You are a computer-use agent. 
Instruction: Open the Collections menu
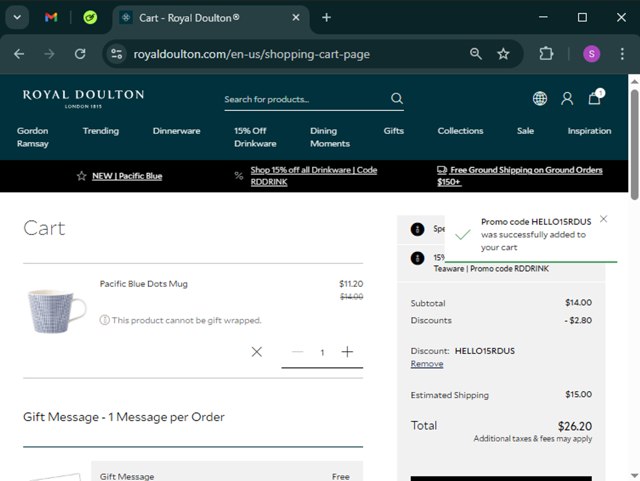460,131
